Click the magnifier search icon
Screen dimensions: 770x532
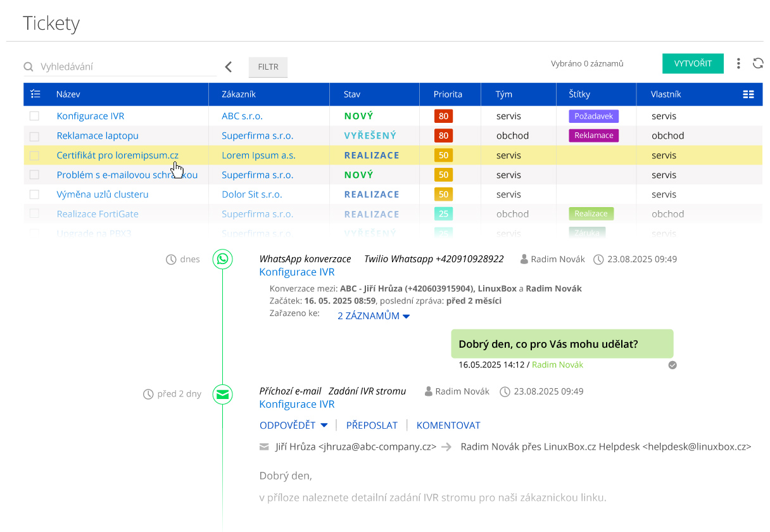click(28, 66)
